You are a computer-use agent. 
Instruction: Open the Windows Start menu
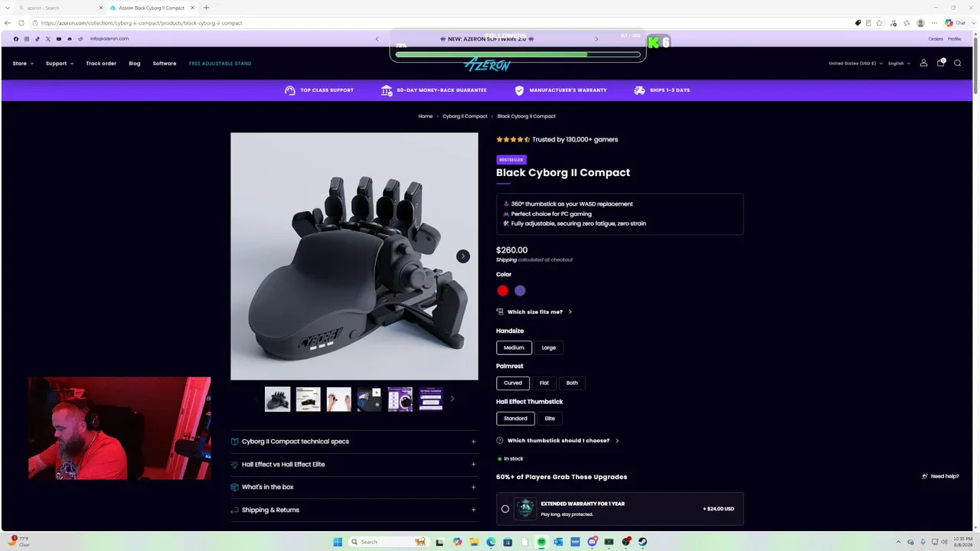(338, 542)
